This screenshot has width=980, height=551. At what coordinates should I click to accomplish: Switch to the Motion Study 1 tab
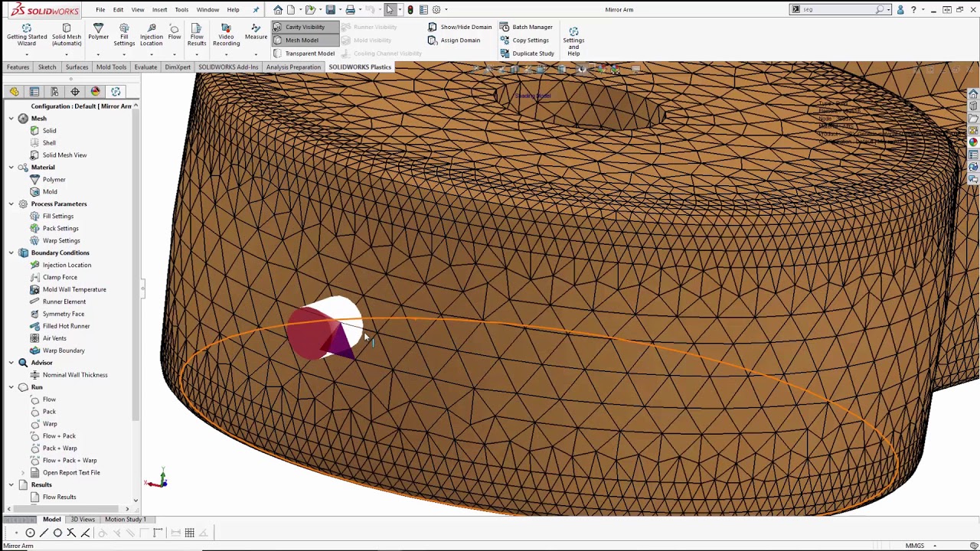click(126, 520)
